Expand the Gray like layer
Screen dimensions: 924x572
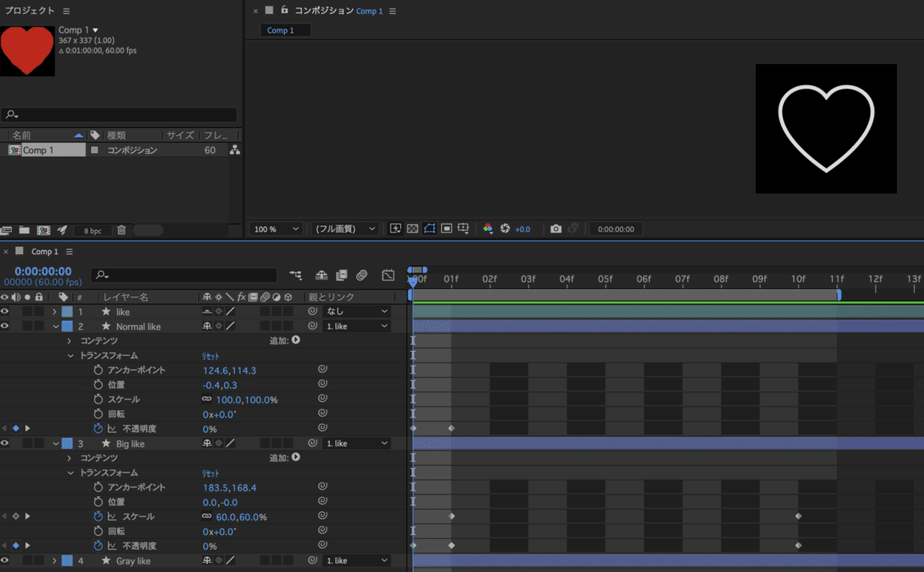(x=55, y=560)
